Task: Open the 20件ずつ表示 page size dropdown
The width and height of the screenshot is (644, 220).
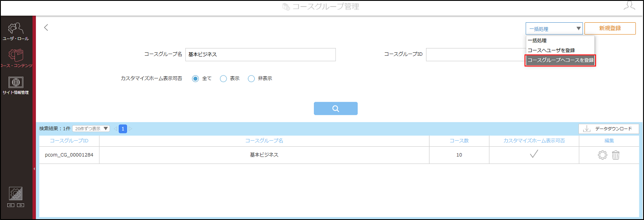Action: tap(91, 129)
